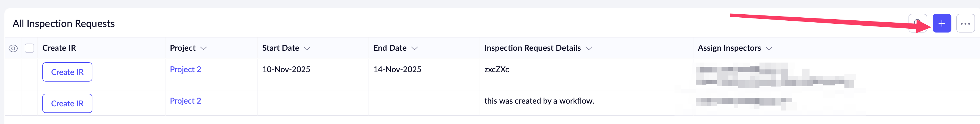Open the Assign Inspectors column dropdown arrow
Viewport: 980px width, 124px height.
tap(769, 48)
